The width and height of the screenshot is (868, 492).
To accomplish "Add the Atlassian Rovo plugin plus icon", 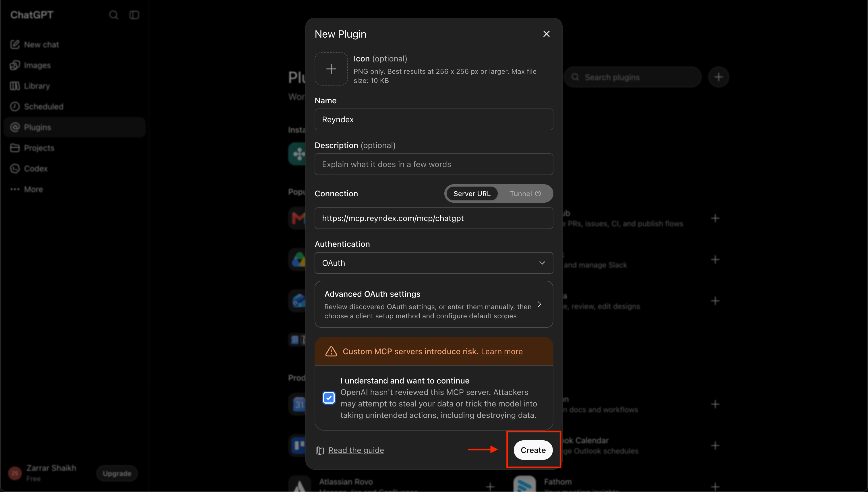I will click(490, 487).
